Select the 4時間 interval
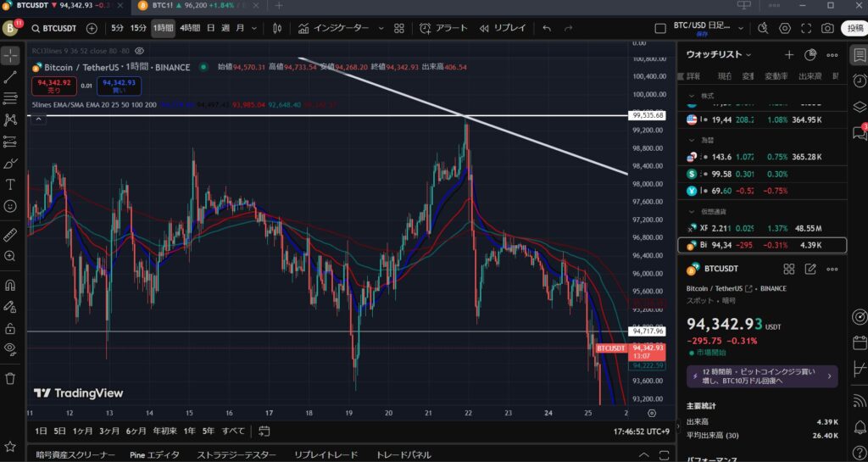 (190, 28)
